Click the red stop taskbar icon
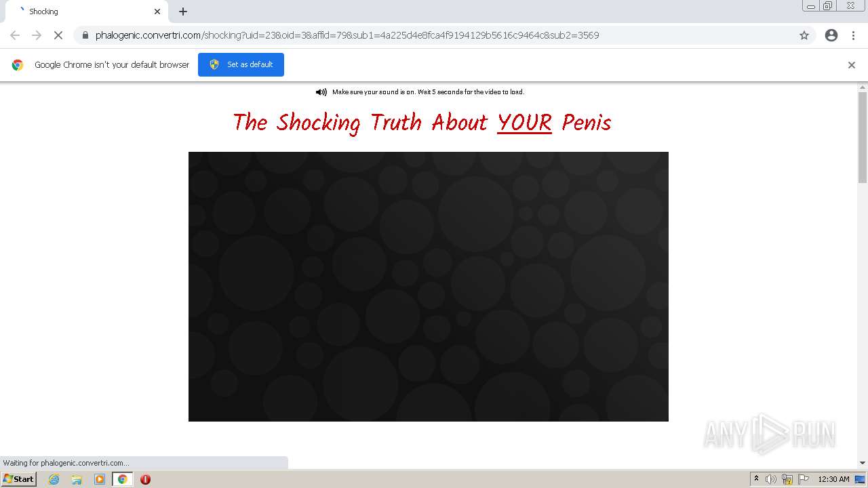868x488 pixels. (x=145, y=479)
